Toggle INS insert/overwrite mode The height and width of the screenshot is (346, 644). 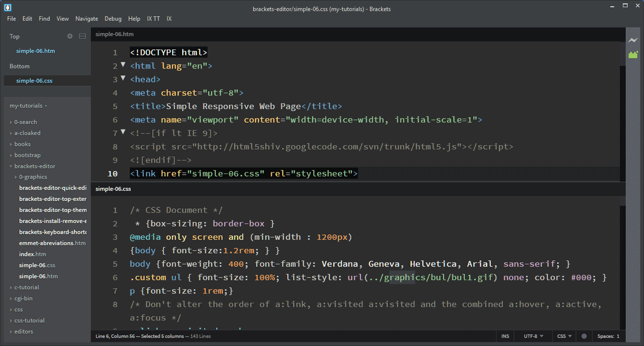coord(505,336)
